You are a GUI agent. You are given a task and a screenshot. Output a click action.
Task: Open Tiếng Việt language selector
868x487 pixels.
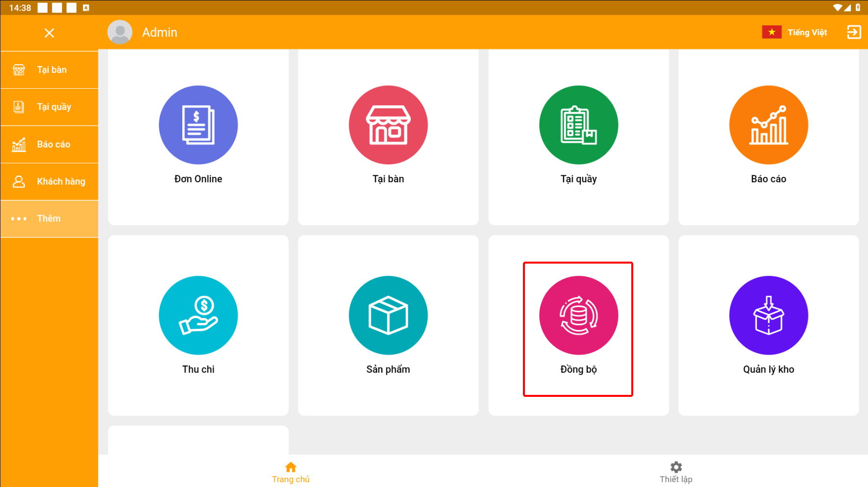point(795,32)
